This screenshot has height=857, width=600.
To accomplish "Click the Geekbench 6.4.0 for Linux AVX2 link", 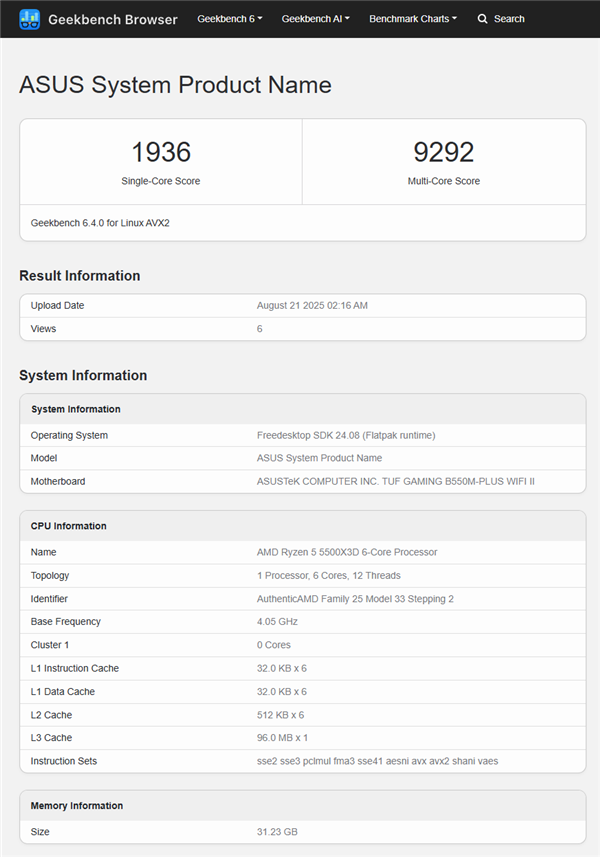I will (103, 223).
